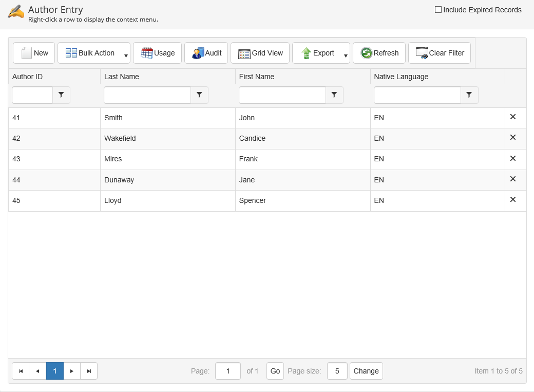This screenshot has width=534, height=392.
Task: Refresh the author list
Action: [379, 53]
